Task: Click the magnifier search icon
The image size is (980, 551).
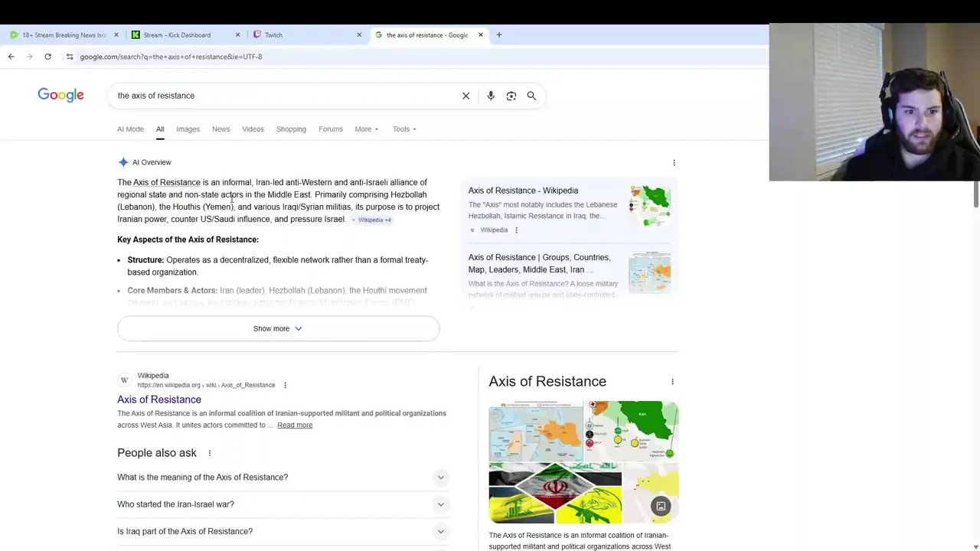Action: [531, 96]
